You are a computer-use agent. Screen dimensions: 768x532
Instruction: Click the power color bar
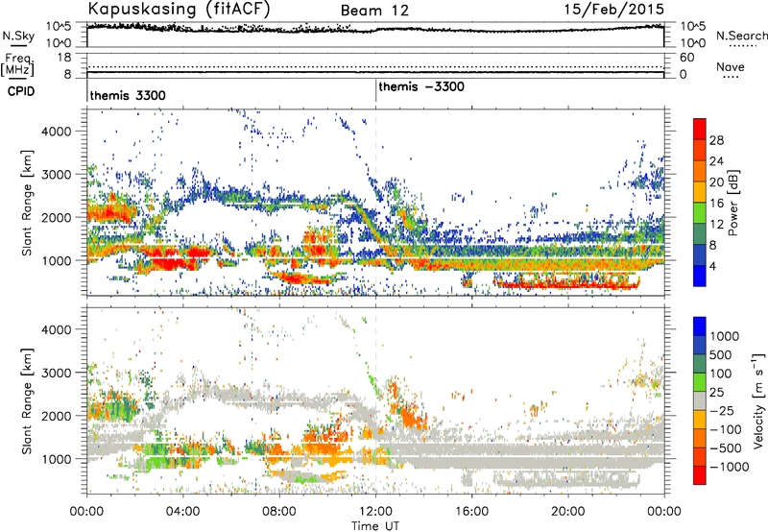point(700,203)
